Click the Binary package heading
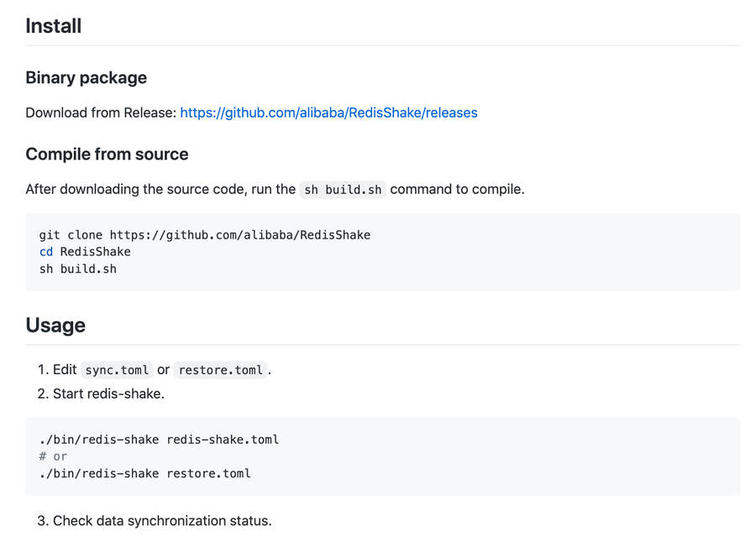The image size is (756, 547). click(86, 77)
